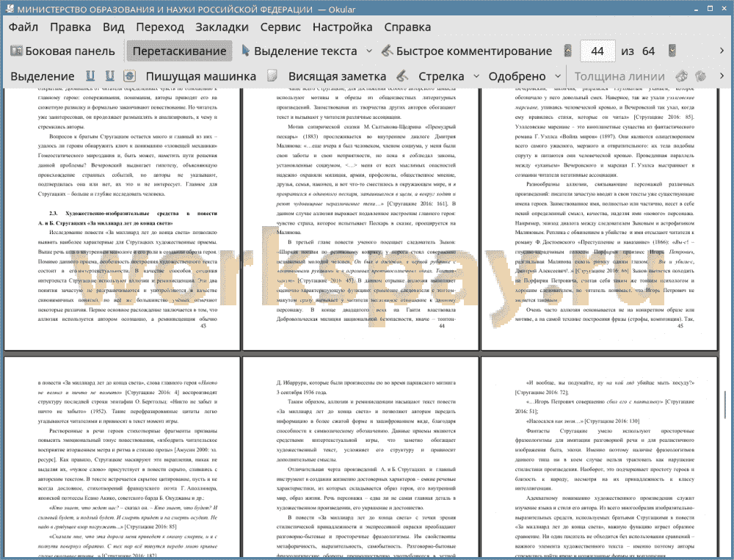The width and height of the screenshot is (734, 560).
Task: Click page 43 in the document view
Action: [x=122, y=218]
